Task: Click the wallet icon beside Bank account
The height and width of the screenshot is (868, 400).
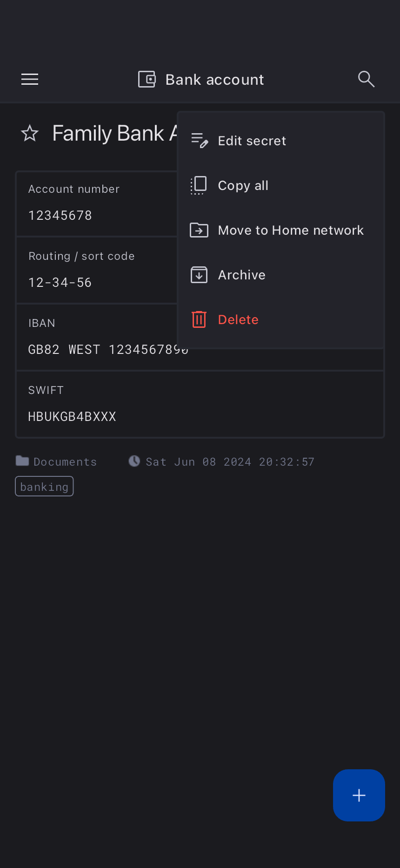Action: pyautogui.click(x=147, y=79)
